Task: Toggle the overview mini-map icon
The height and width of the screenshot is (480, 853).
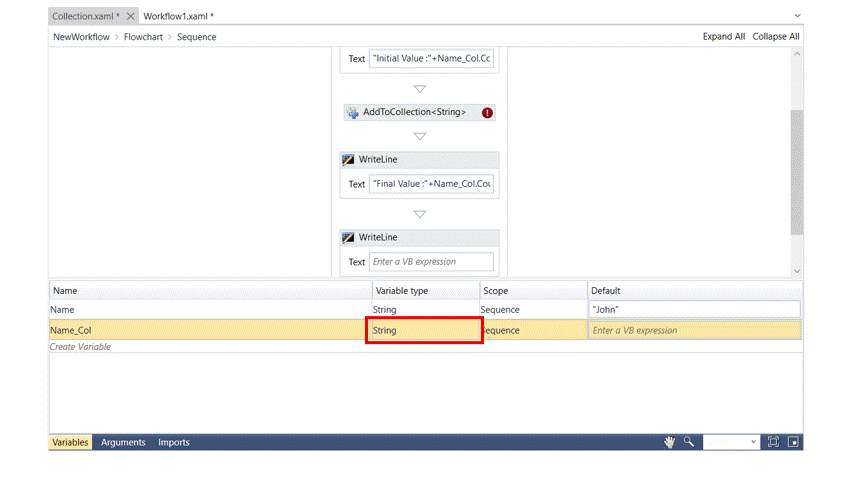Action: 793,442
